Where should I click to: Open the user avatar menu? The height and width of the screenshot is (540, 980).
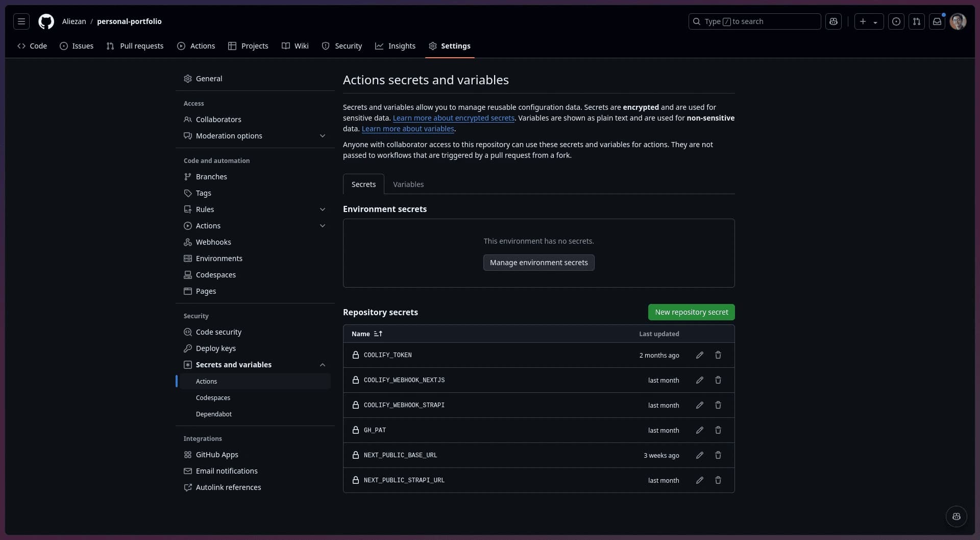point(958,21)
